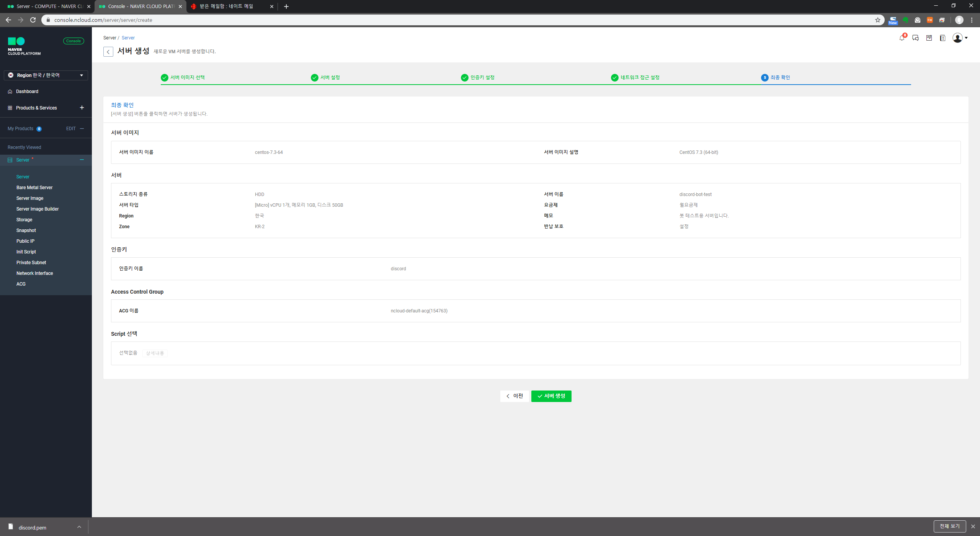
Task: Open the Region 한국 / 한국어 dropdown
Action: [46, 75]
